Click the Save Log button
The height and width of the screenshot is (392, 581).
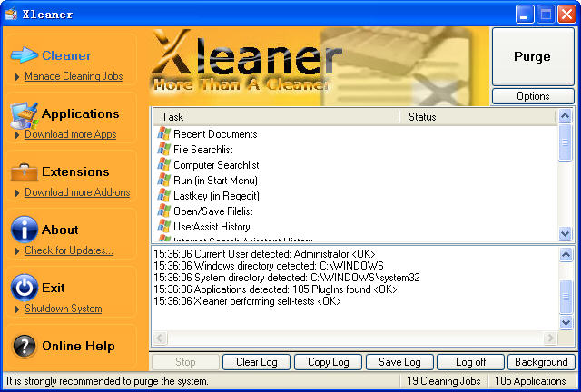[399, 362]
